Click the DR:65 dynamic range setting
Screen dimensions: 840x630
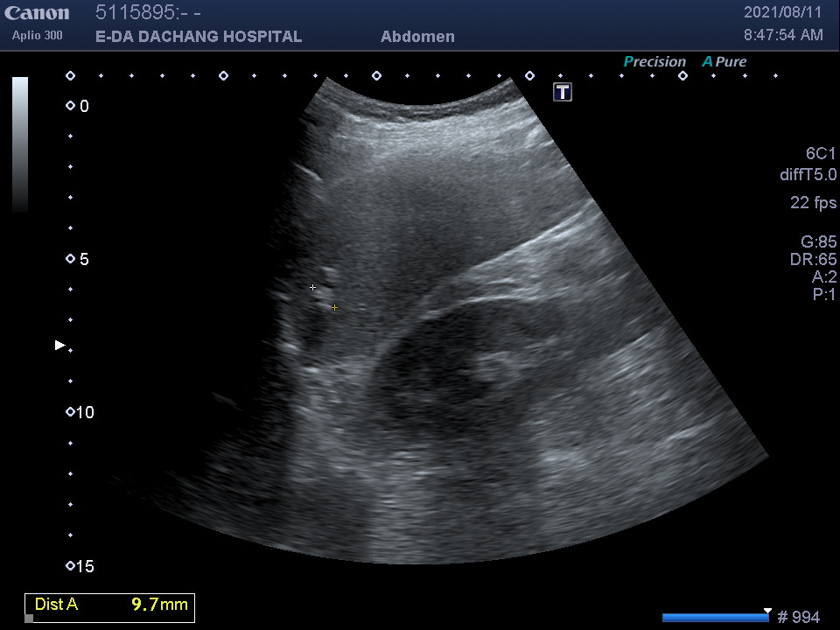point(813,260)
